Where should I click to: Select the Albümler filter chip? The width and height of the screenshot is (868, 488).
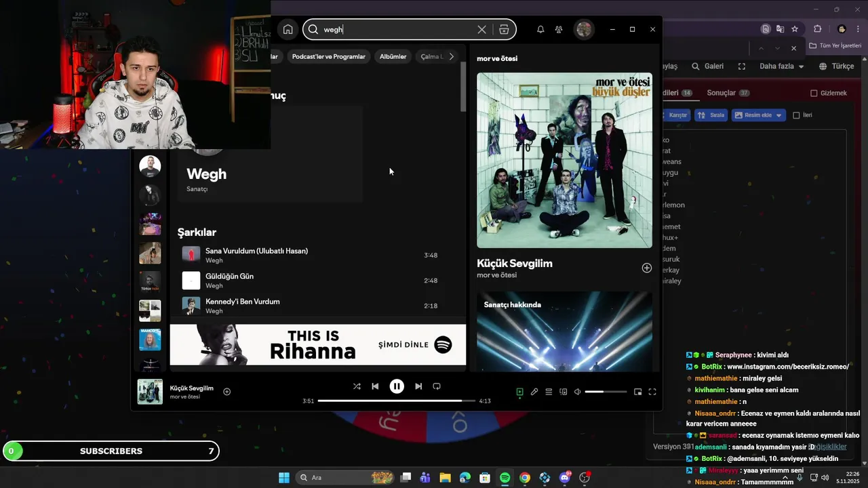coord(393,56)
